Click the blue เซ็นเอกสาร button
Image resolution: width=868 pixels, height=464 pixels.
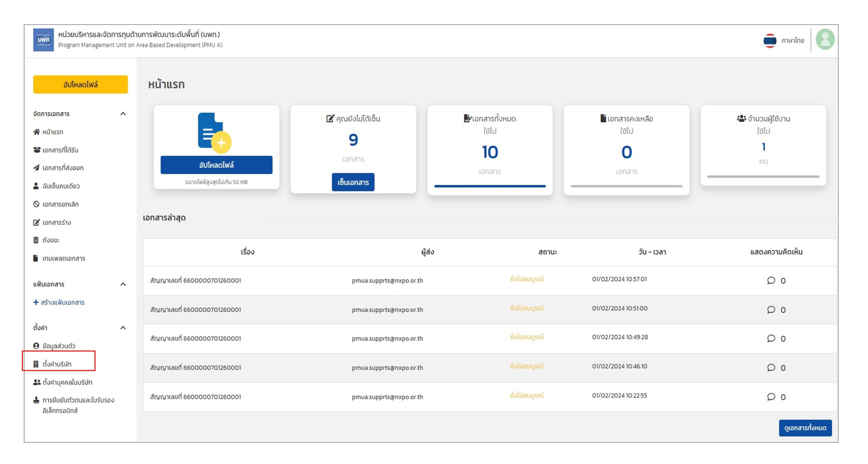(353, 182)
